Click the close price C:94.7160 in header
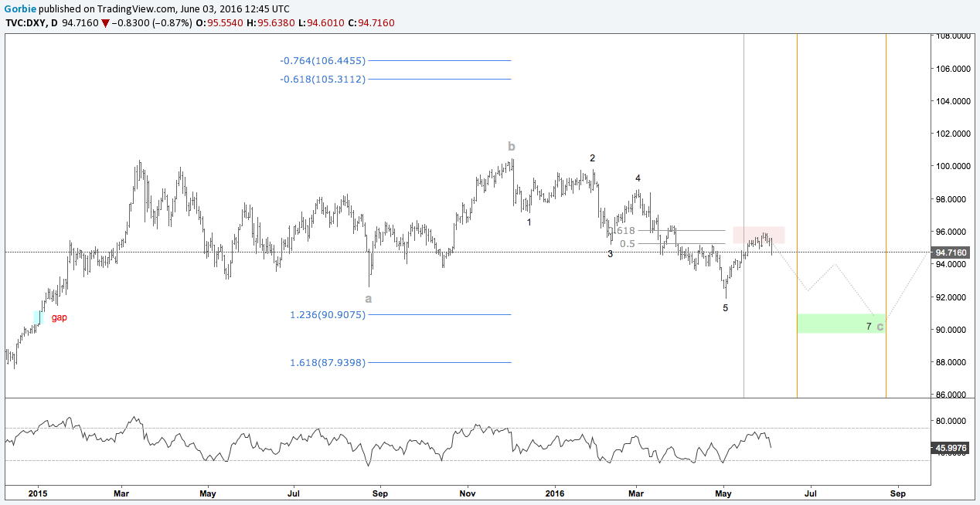Image resolution: width=980 pixels, height=505 pixels. pyautogui.click(x=370, y=22)
